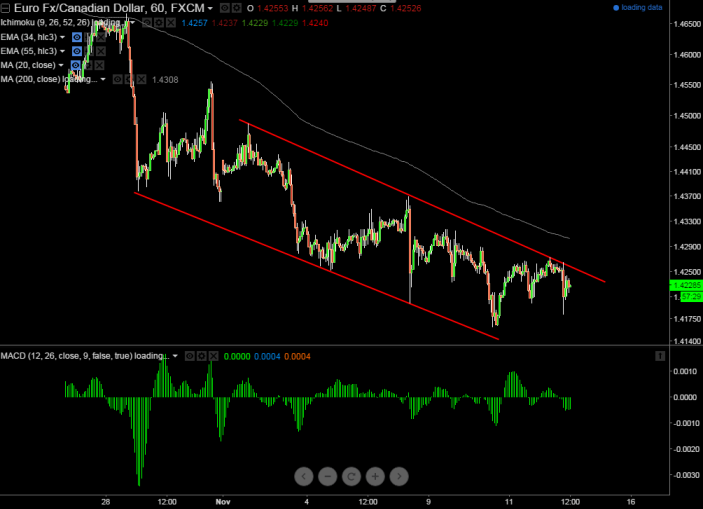Remove the MA (200, close) indicator
This screenshot has width=703, height=509.
(x=141, y=79)
